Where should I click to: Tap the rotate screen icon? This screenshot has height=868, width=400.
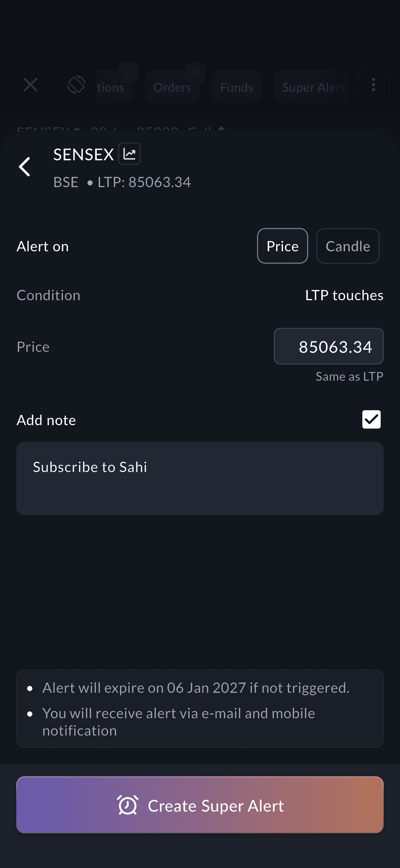click(x=76, y=85)
